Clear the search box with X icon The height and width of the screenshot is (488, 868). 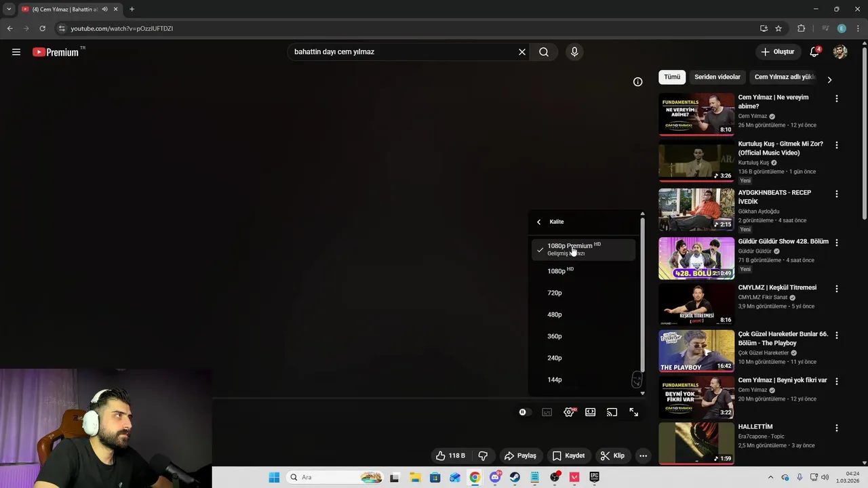tap(522, 52)
